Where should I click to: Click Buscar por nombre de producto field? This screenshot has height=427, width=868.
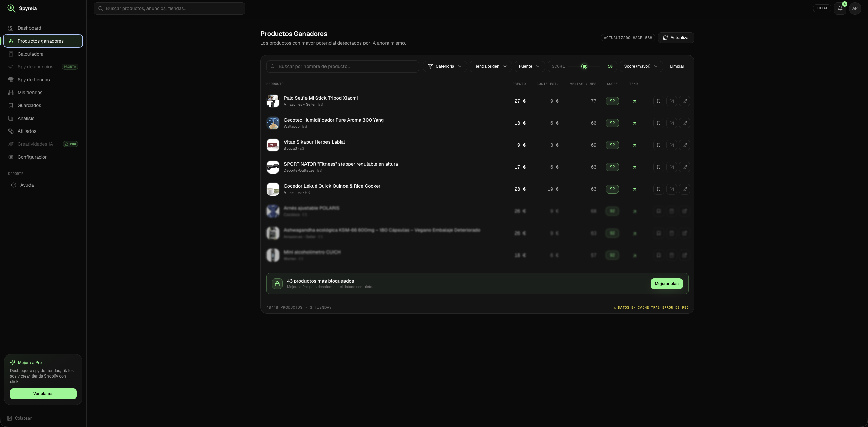(x=342, y=66)
